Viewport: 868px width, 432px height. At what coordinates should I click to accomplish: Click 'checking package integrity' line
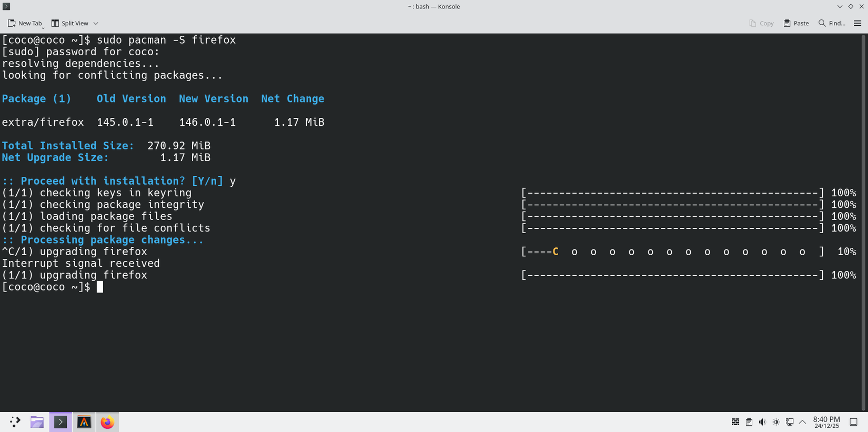(x=122, y=205)
